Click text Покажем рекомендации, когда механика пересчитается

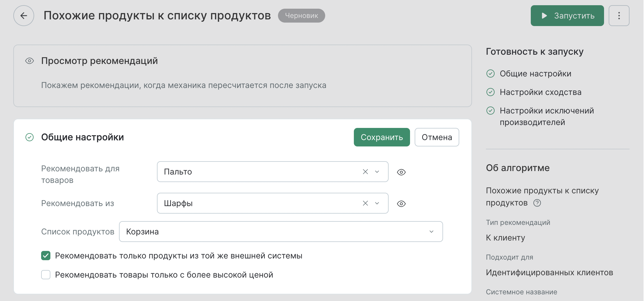[x=184, y=85]
